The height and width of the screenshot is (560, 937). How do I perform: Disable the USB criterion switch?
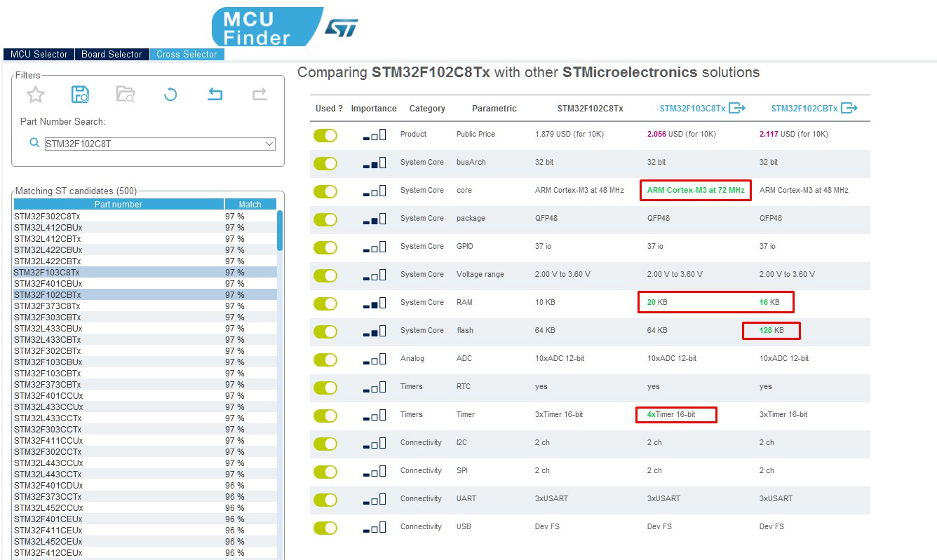tap(325, 528)
